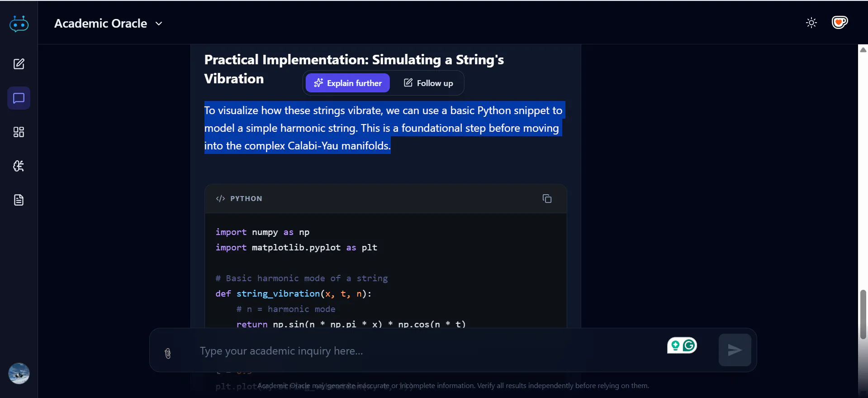Open Academic Oracle title menu
The width and height of the screenshot is (868, 398).
(100, 24)
